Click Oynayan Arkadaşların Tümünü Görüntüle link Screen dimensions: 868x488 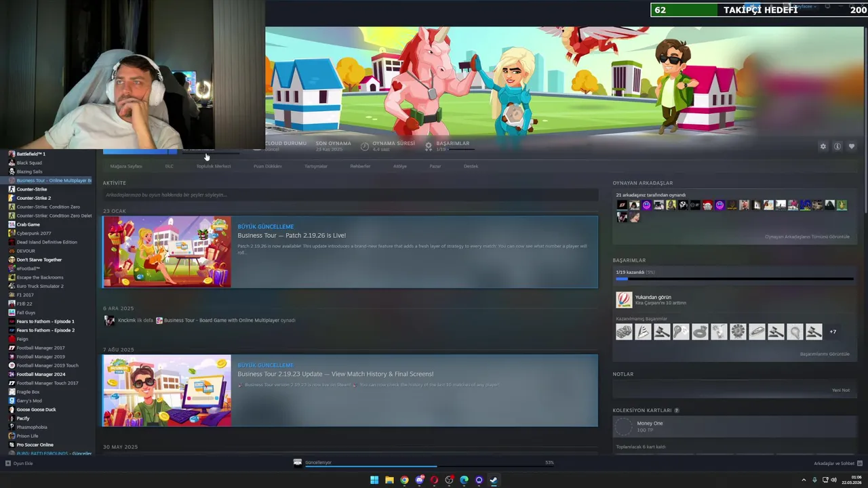point(807,237)
